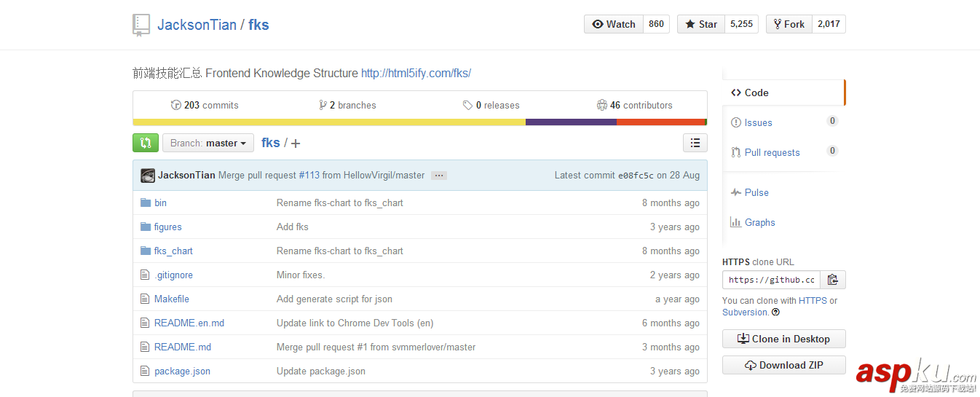This screenshot has width=980, height=397.
Task: View the 203 commits history
Action: point(205,106)
